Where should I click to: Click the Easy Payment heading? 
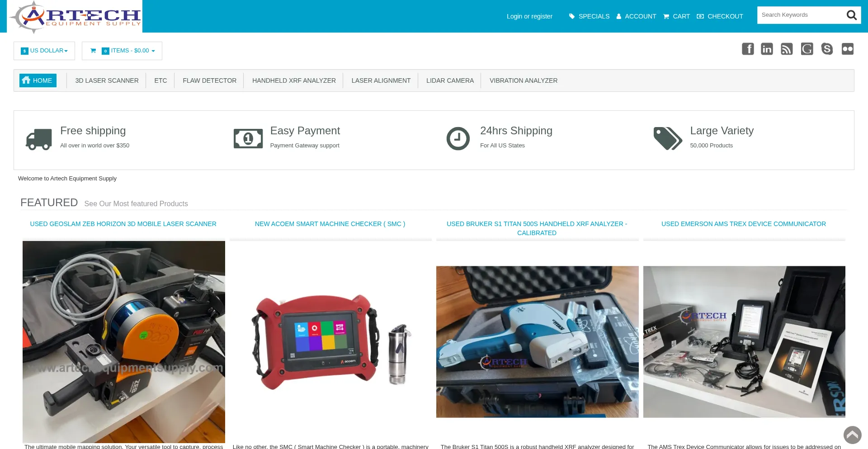(305, 131)
